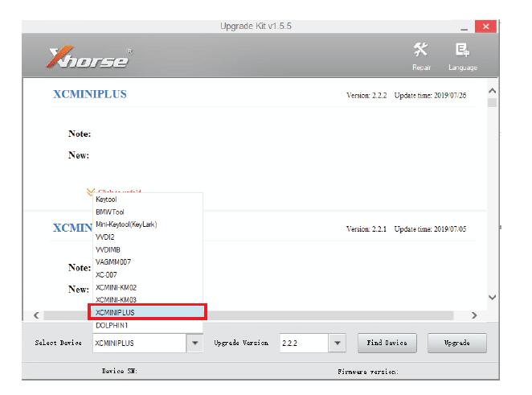
Task: Click the Select Device combo box field
Action: pos(140,343)
